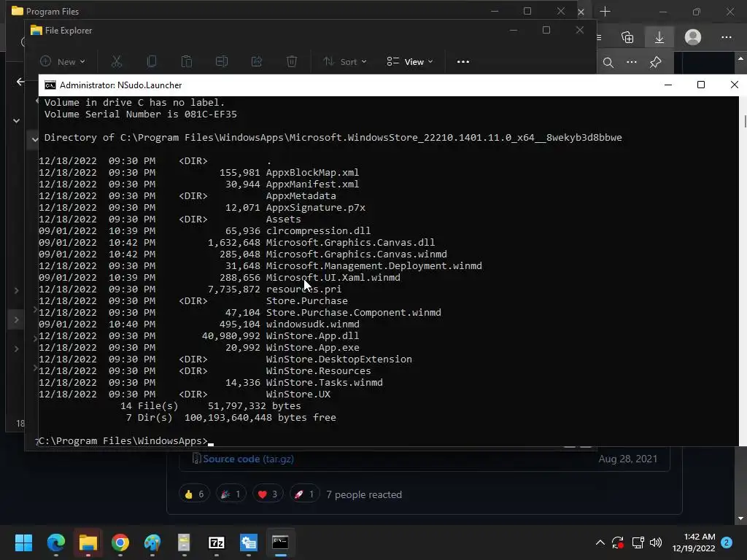Open the New dropdown in File Explorer
The height and width of the screenshot is (560, 747).
pyautogui.click(x=63, y=61)
